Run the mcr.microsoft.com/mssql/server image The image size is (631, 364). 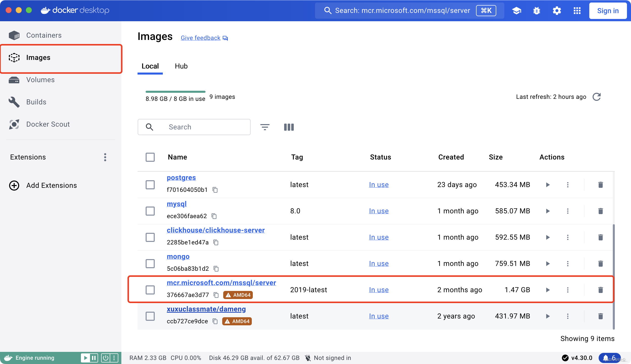548,290
